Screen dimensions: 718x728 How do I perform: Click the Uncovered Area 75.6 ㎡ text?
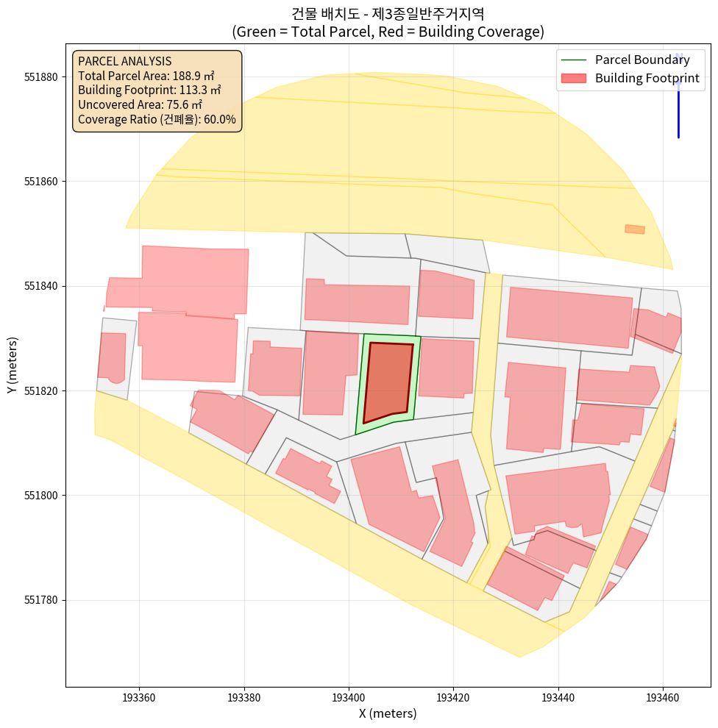click(140, 105)
